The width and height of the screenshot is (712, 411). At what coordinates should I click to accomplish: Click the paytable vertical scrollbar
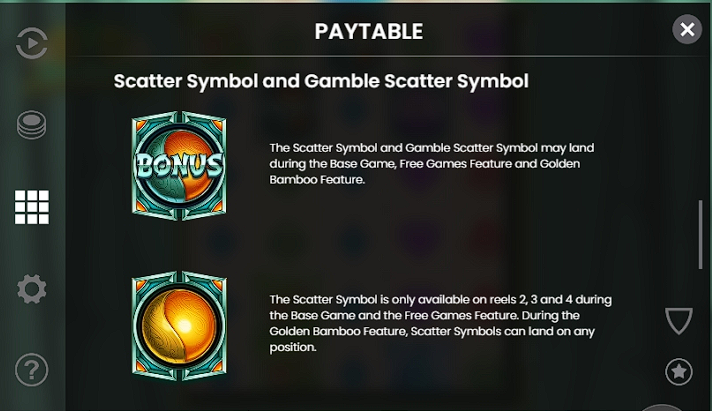(701, 234)
